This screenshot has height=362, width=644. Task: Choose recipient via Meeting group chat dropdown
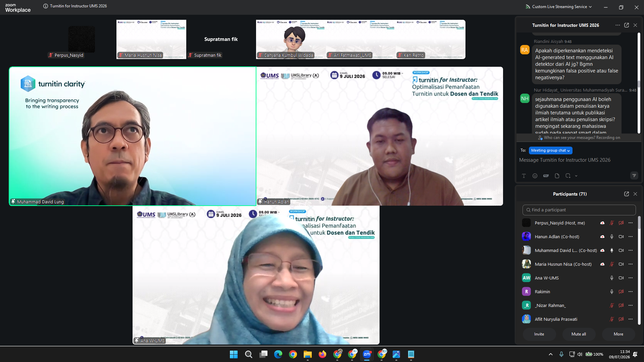pyautogui.click(x=550, y=150)
